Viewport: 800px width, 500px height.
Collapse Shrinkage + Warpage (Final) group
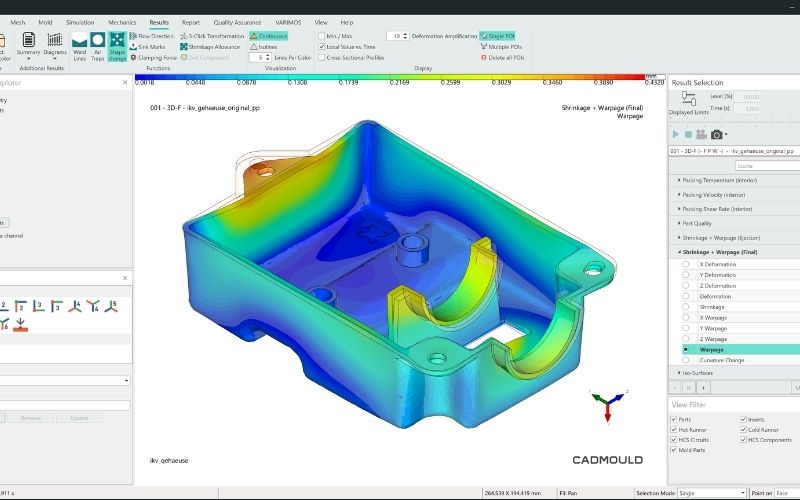pos(679,252)
